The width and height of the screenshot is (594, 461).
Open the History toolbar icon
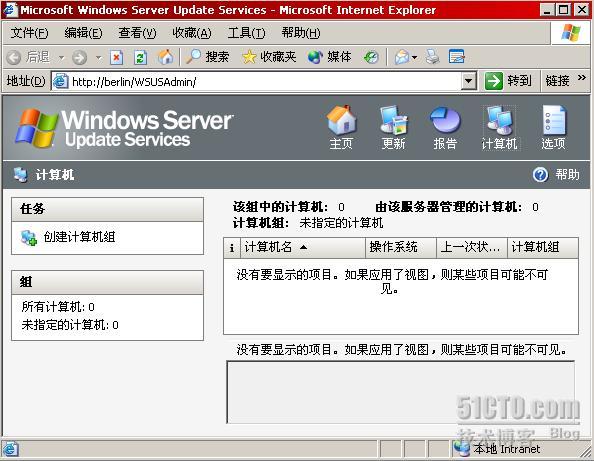[x=371, y=57]
